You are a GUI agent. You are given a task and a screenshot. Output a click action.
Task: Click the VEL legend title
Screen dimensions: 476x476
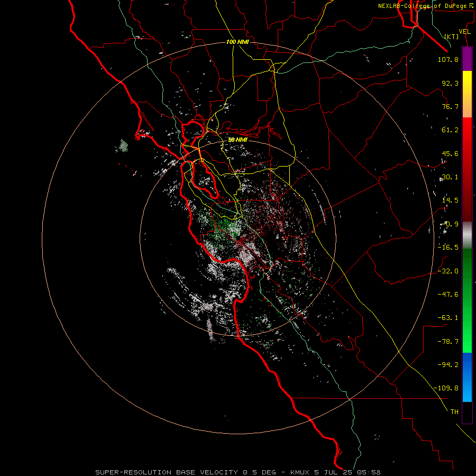(464, 32)
